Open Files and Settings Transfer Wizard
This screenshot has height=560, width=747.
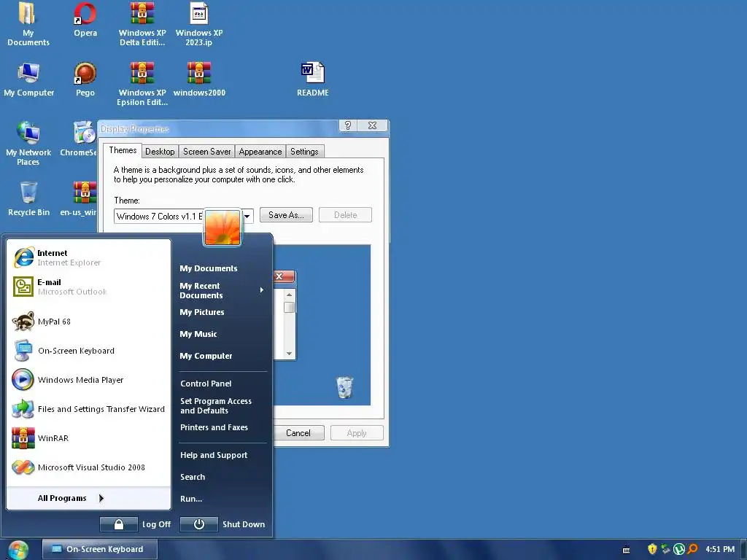click(x=88, y=409)
